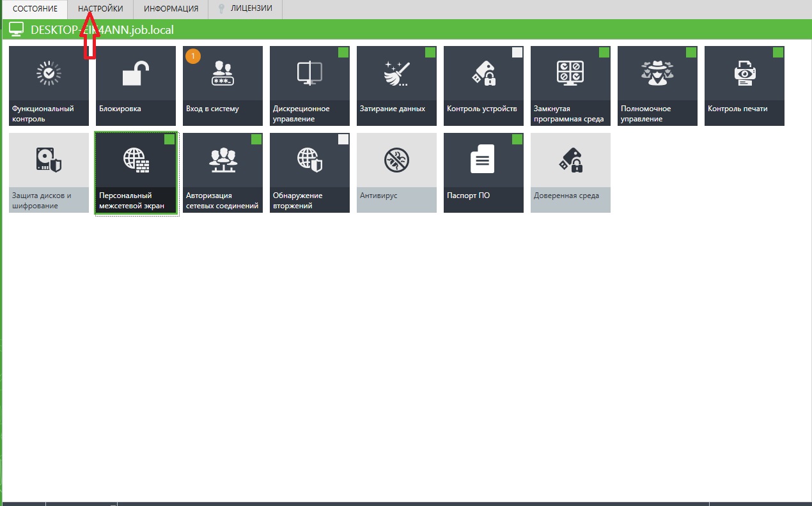Toggle white indicator on Обнаружение вторжений tile

(343, 139)
